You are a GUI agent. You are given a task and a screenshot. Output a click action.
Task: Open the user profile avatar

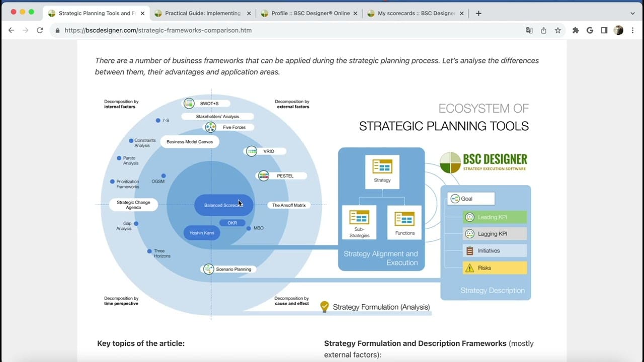pyautogui.click(x=619, y=30)
